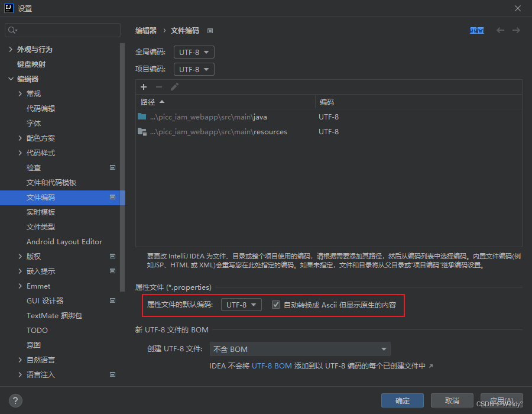Screen dimensions: 532x414
Task: Open the 不含 BOM dropdown
Action: coord(300,349)
